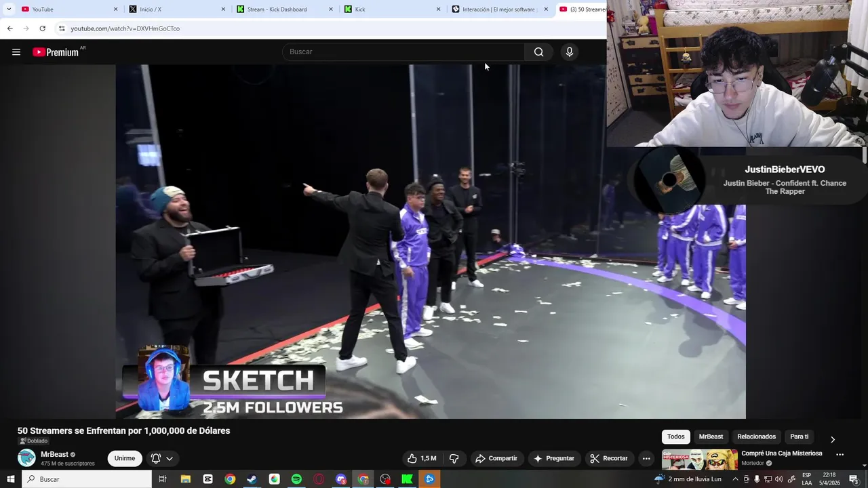
Task: Open the notification bell dropdown
Action: pos(162,459)
